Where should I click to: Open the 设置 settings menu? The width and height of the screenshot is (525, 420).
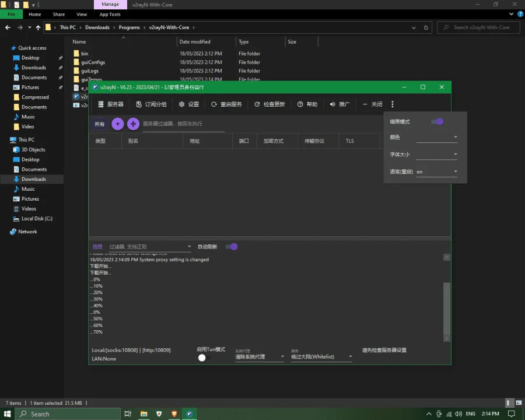189,104
